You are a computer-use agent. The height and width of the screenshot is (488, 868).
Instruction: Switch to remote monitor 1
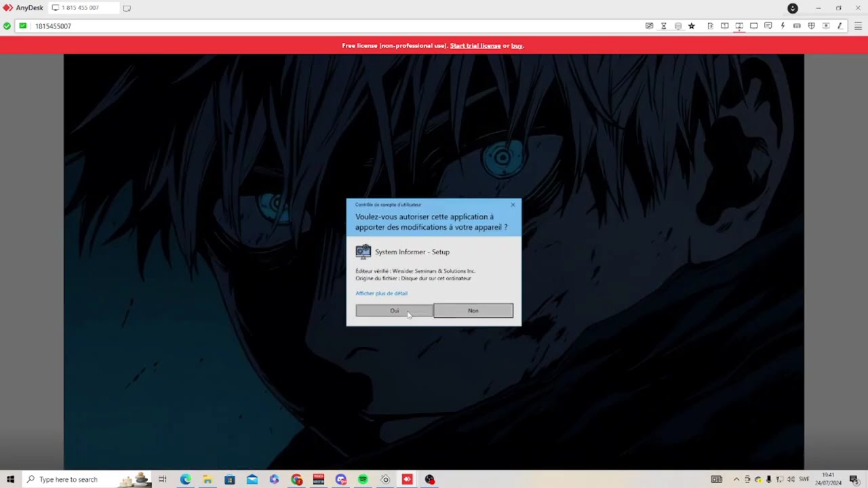point(725,26)
